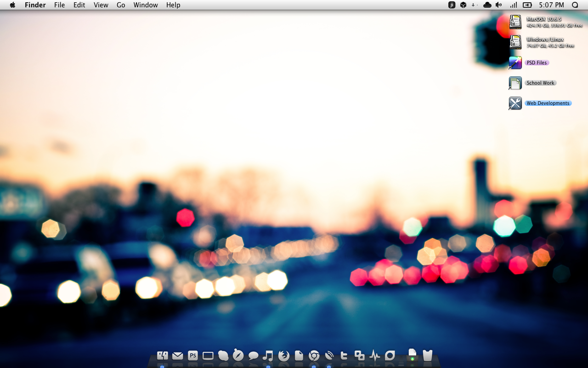The width and height of the screenshot is (588, 368).
Task: Open the Downloads stack in Dock
Action: (413, 355)
